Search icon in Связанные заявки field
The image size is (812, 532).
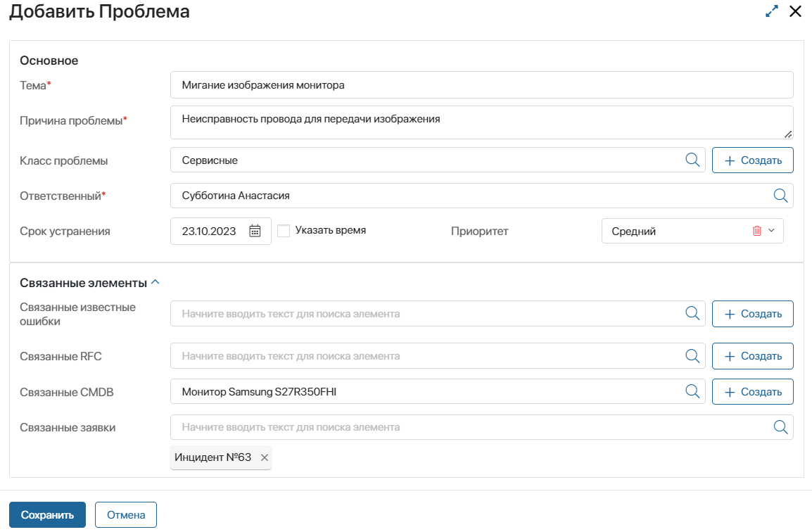[x=780, y=427]
